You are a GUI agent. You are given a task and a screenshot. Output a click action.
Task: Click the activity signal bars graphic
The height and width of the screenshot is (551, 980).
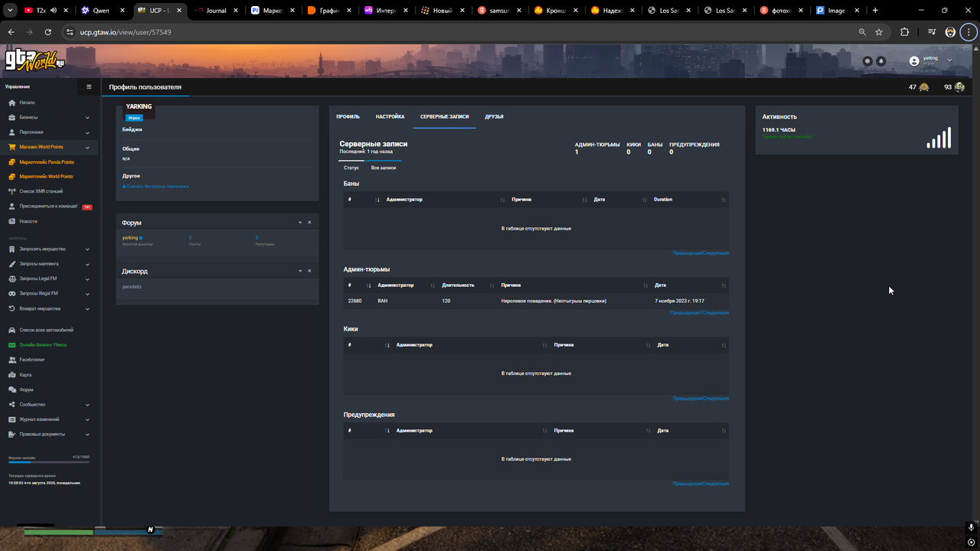click(939, 138)
